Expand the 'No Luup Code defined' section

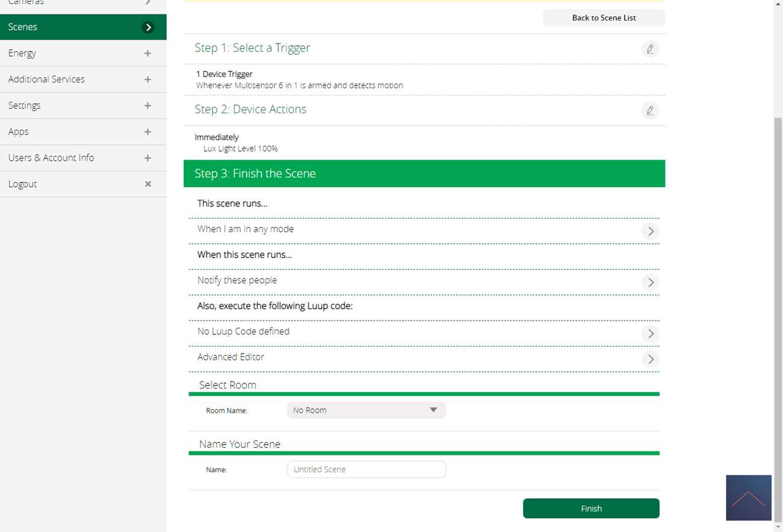650,333
